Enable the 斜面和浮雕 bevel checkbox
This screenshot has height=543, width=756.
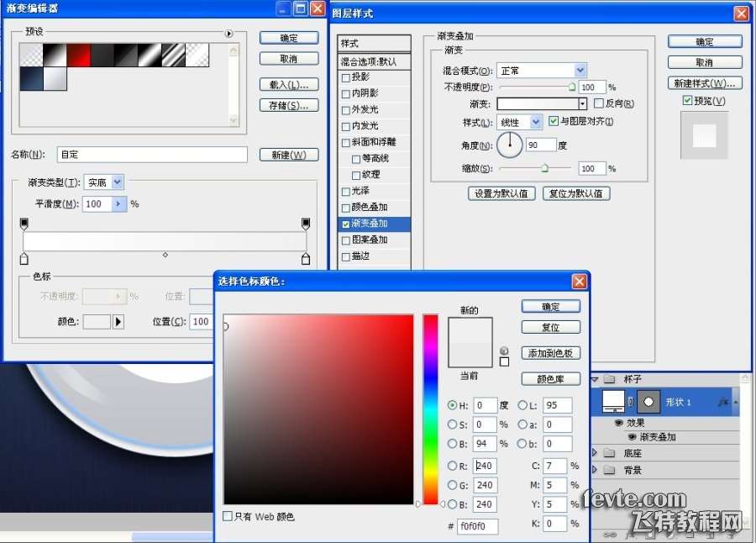(346, 143)
